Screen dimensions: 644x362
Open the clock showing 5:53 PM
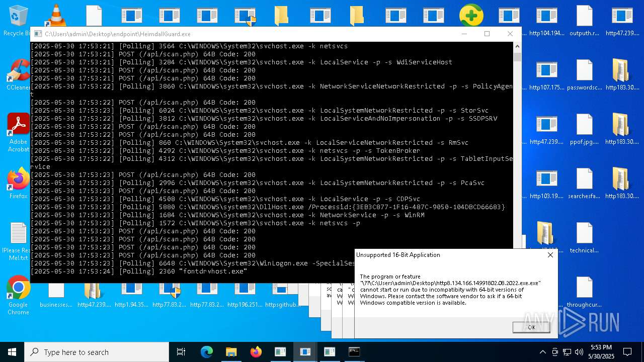(x=602, y=352)
